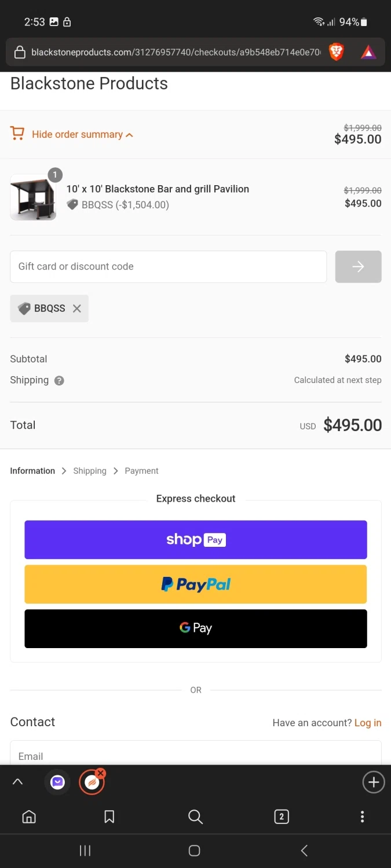The width and height of the screenshot is (391, 868).
Task: Check out with Shop Pay
Action: point(196,540)
